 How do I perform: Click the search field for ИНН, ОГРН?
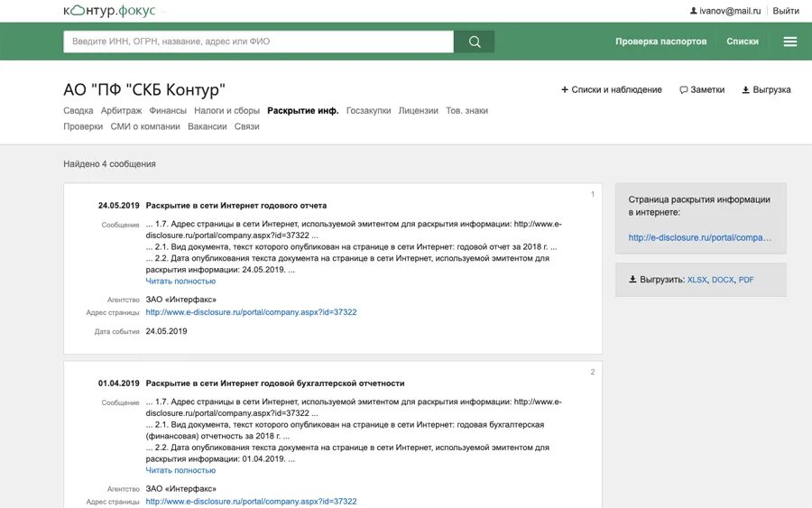[258, 42]
